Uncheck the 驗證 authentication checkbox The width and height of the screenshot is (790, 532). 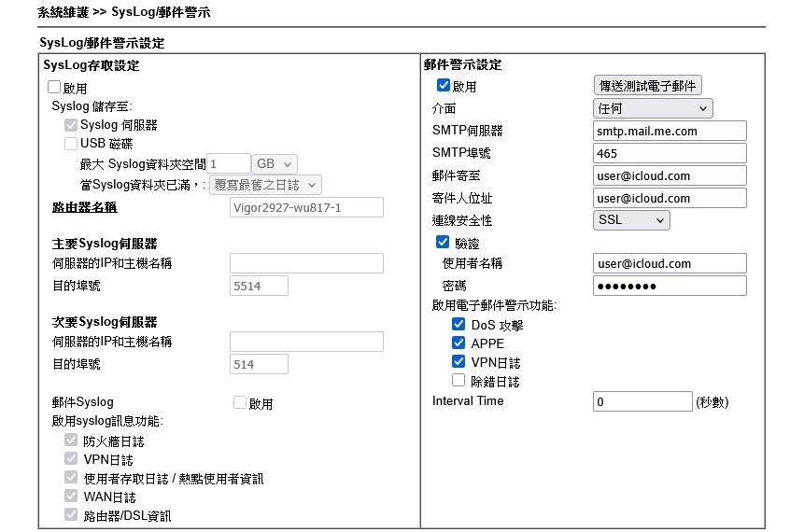coord(444,242)
